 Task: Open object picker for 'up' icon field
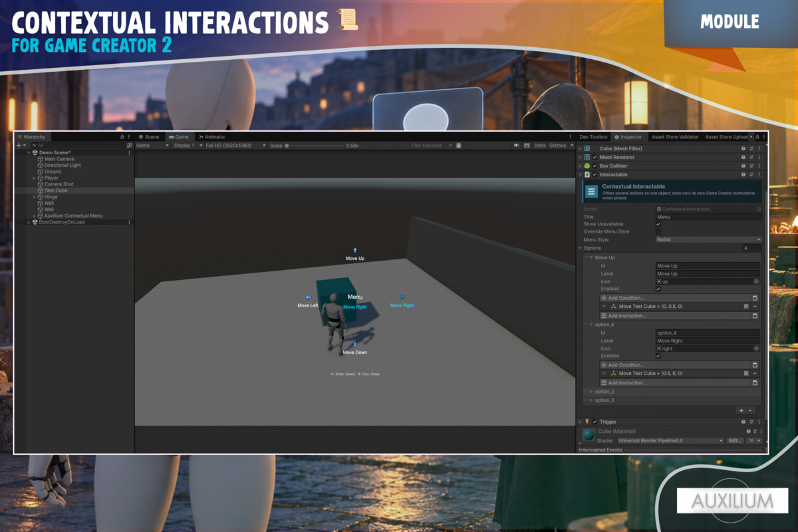click(x=756, y=281)
